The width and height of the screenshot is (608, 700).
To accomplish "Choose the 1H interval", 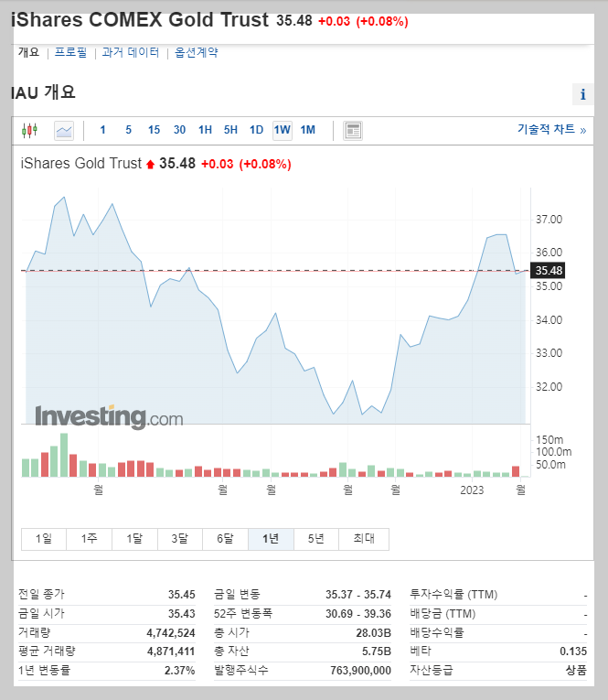I will coord(205,130).
